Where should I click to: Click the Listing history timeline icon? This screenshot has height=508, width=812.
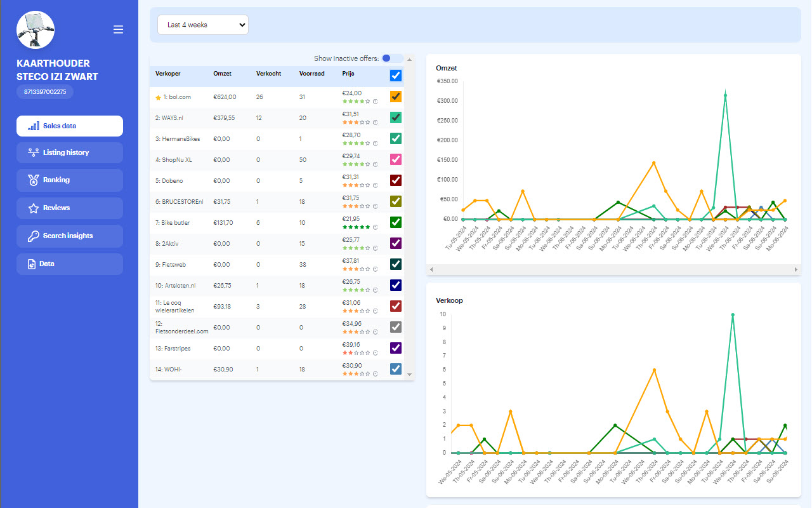click(34, 152)
